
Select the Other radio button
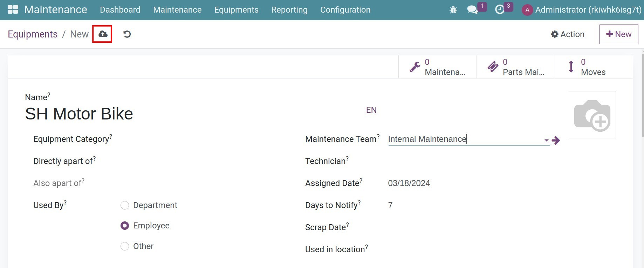point(125,246)
